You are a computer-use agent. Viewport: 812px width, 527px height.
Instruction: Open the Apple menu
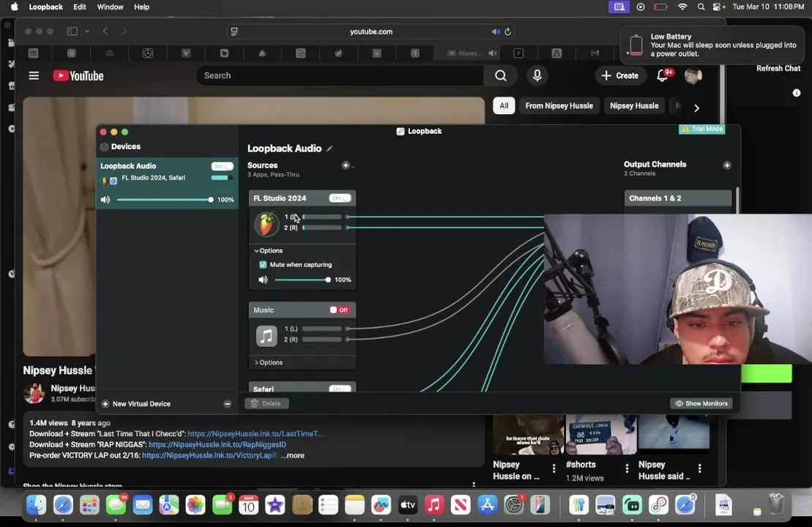pos(14,7)
